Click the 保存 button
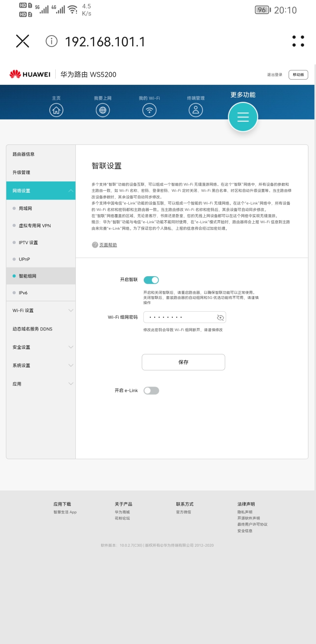 click(x=183, y=362)
